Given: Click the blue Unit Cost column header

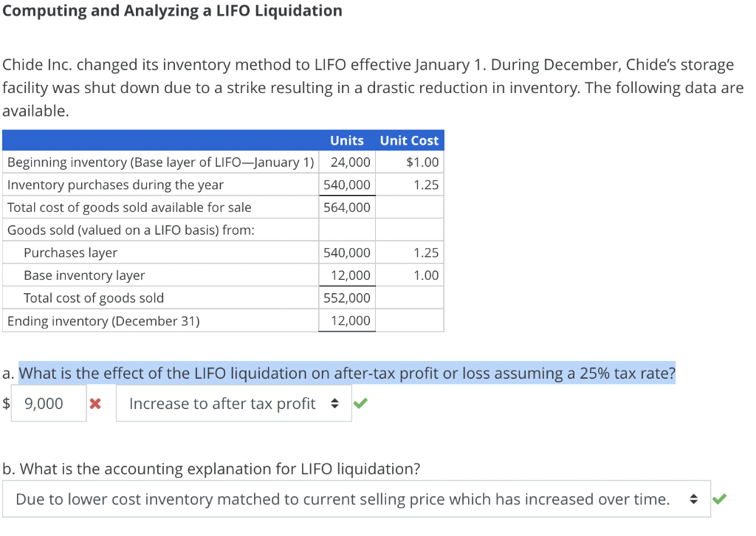Looking at the screenshot, I should [409, 140].
